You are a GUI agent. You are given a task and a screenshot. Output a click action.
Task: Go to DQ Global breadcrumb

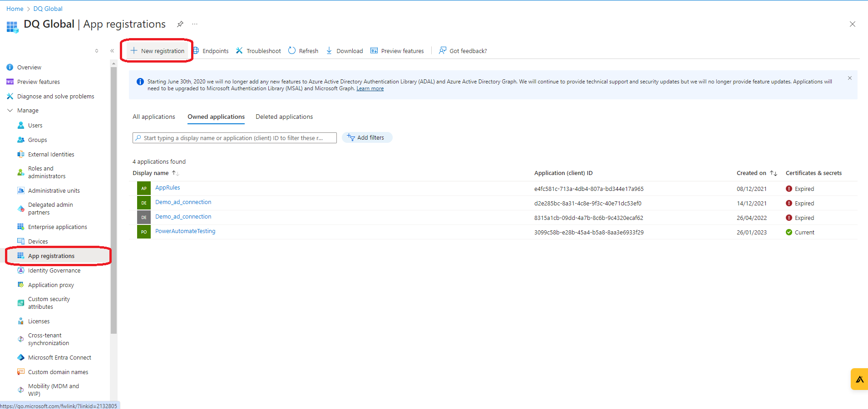coord(48,9)
